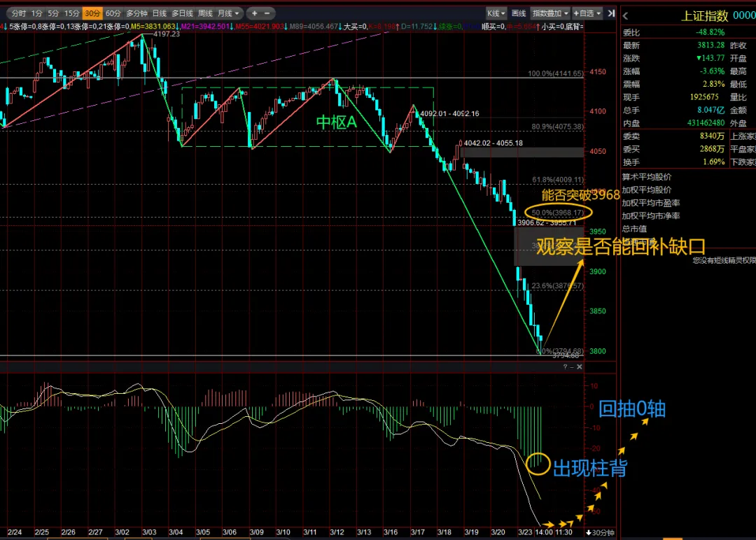Screen dimensions: 756x540
Task: Click the 3850 price axis label
Action: pos(598,311)
